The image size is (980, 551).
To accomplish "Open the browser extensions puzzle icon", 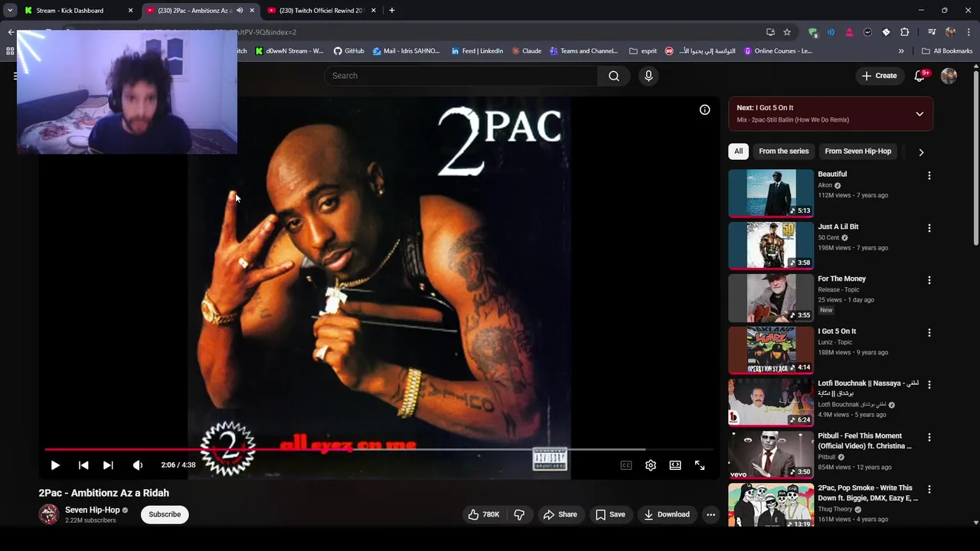I will click(x=904, y=32).
